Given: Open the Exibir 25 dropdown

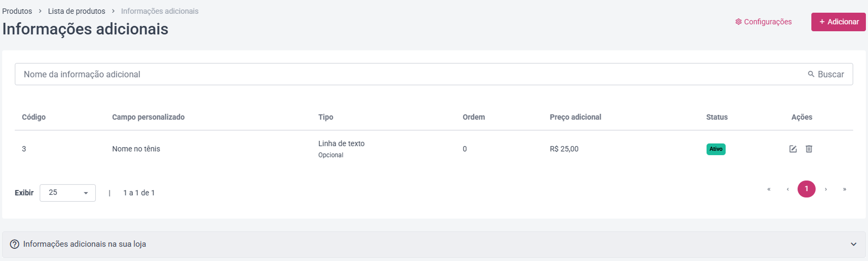Looking at the screenshot, I should click(x=68, y=193).
